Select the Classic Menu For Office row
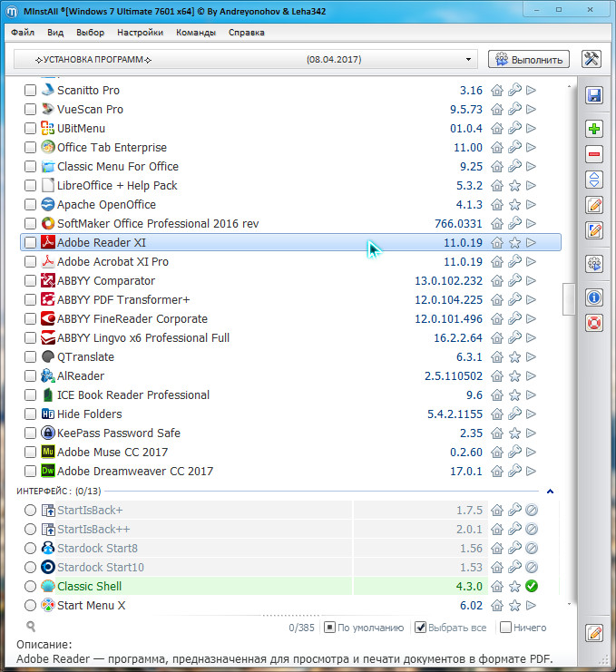 pos(290,166)
